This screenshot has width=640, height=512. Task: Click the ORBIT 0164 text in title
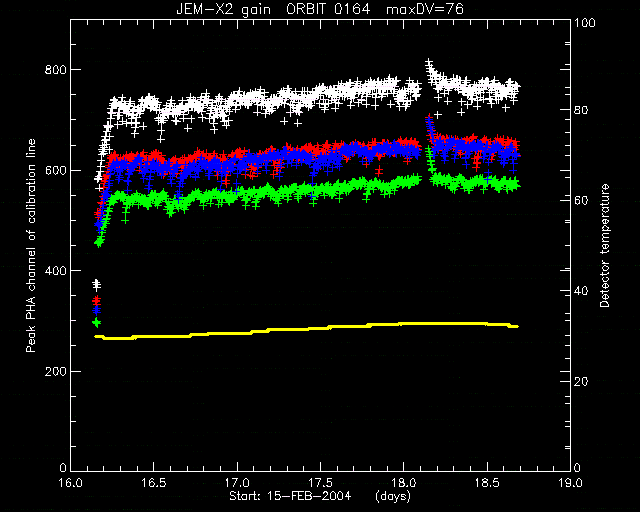(328, 9)
